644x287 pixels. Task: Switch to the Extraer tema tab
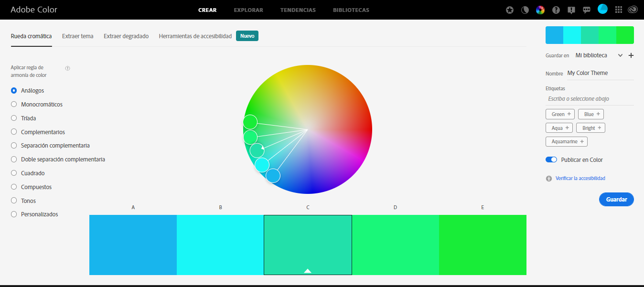point(77,35)
